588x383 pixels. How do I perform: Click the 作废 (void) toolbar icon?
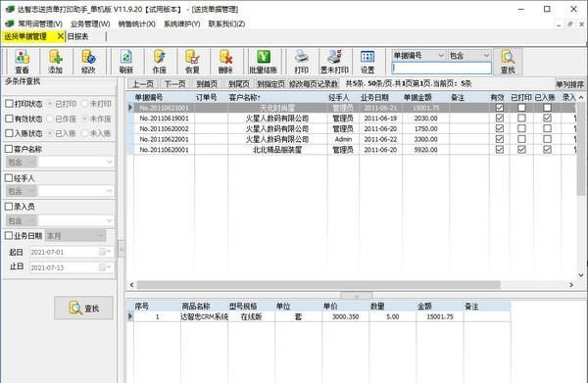pos(159,62)
